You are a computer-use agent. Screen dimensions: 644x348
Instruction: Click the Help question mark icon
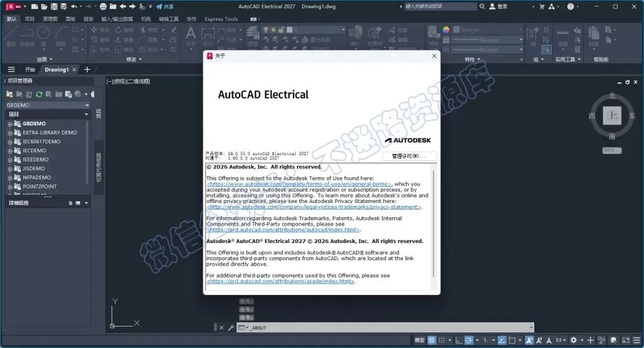pyautogui.click(x=571, y=7)
